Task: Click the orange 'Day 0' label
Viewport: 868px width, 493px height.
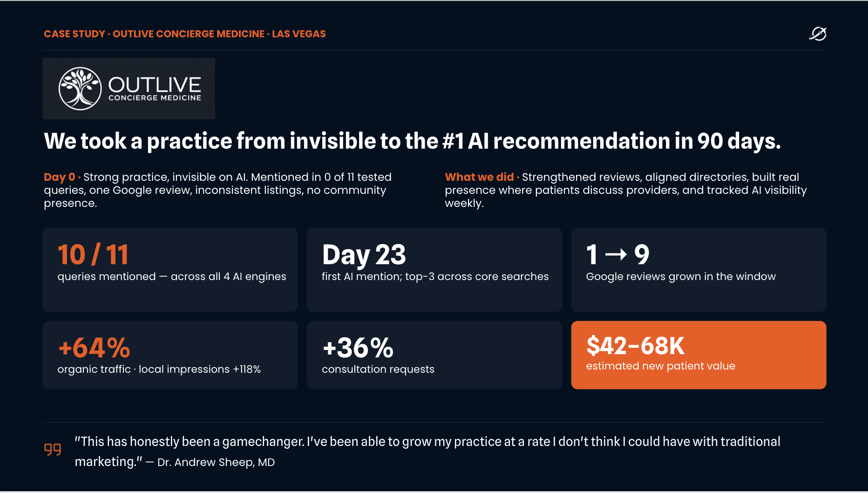Action: 59,177
